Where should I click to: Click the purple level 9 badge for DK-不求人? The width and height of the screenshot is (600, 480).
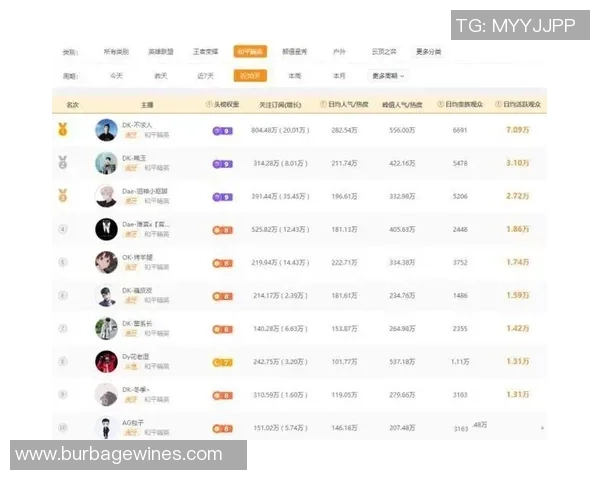(222, 130)
